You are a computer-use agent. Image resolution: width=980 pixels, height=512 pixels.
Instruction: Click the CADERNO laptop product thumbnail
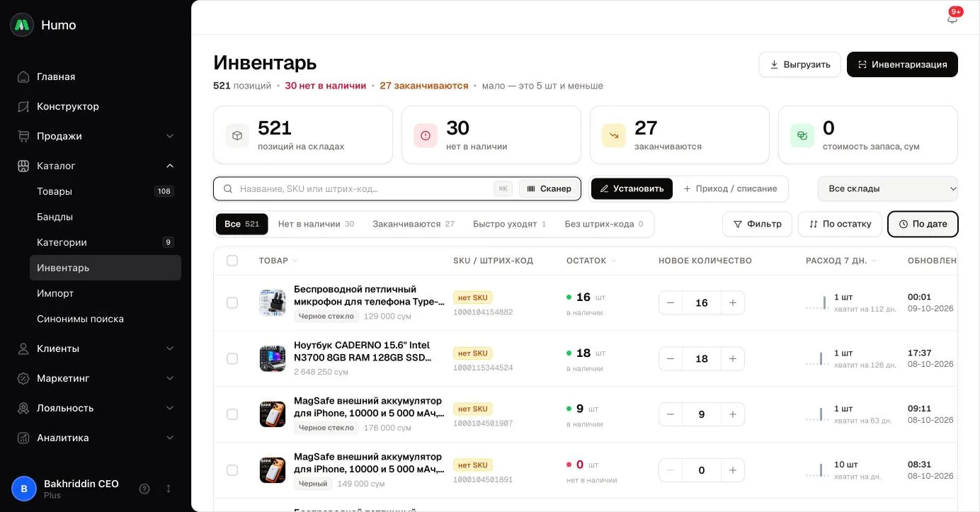[273, 358]
